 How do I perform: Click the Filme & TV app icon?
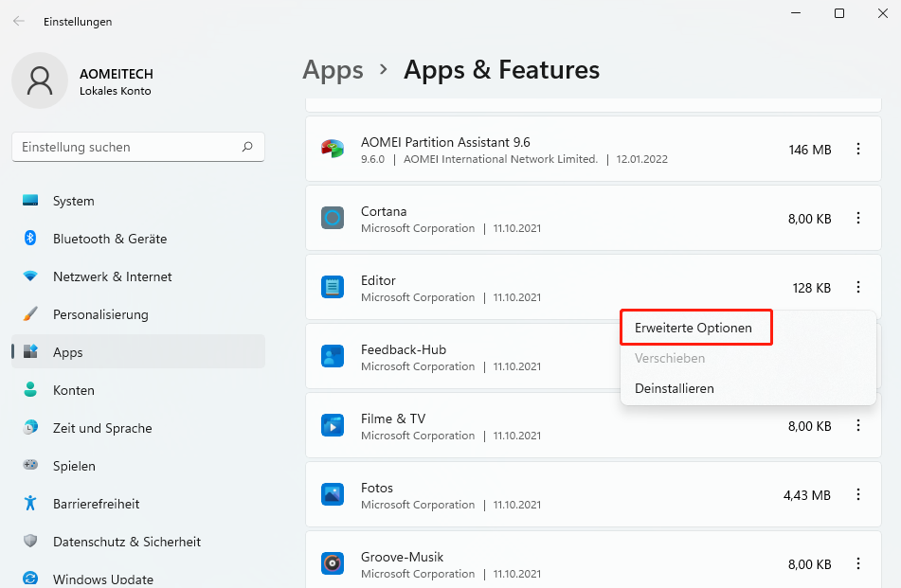pos(332,425)
